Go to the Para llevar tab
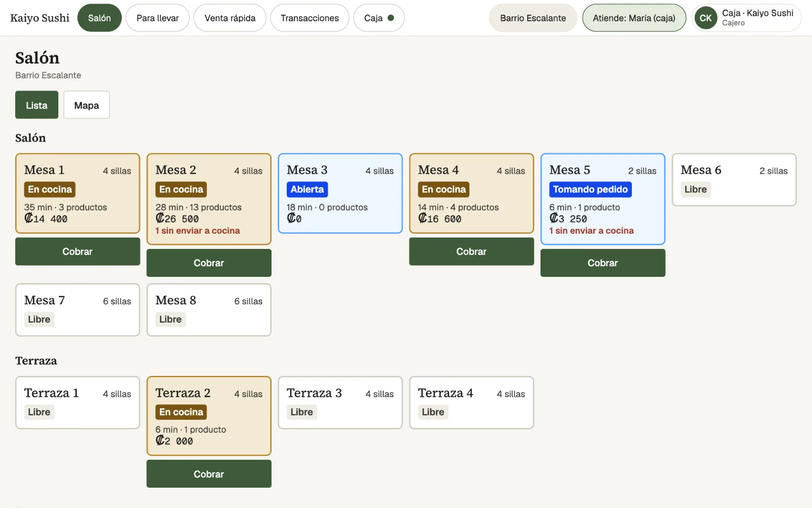812x508 pixels. coord(157,18)
